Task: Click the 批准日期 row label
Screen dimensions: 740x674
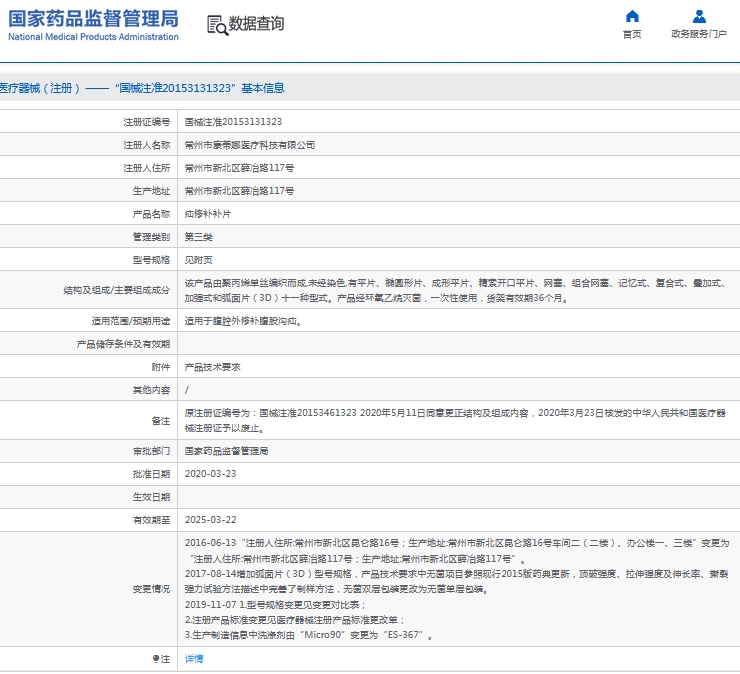Action: (x=151, y=474)
